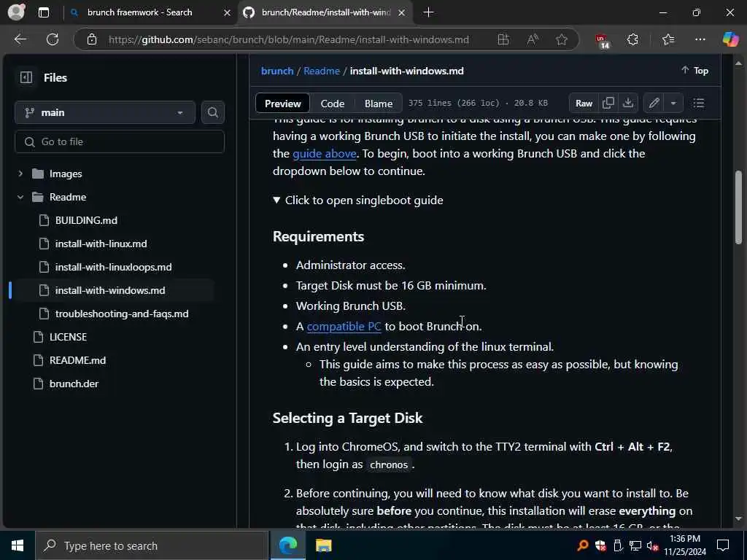Jump to Top of the file
The width and height of the screenshot is (747, 560).
pos(695,71)
